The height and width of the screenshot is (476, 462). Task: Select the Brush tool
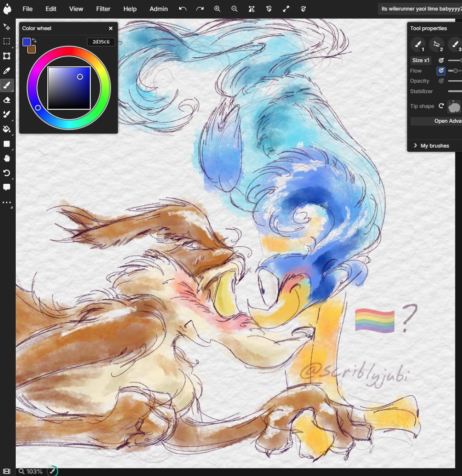[x=7, y=85]
